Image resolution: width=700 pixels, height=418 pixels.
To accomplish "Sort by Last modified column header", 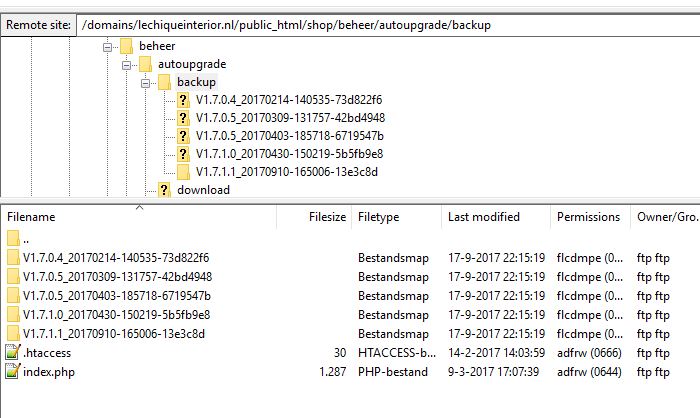I will 484,216.
